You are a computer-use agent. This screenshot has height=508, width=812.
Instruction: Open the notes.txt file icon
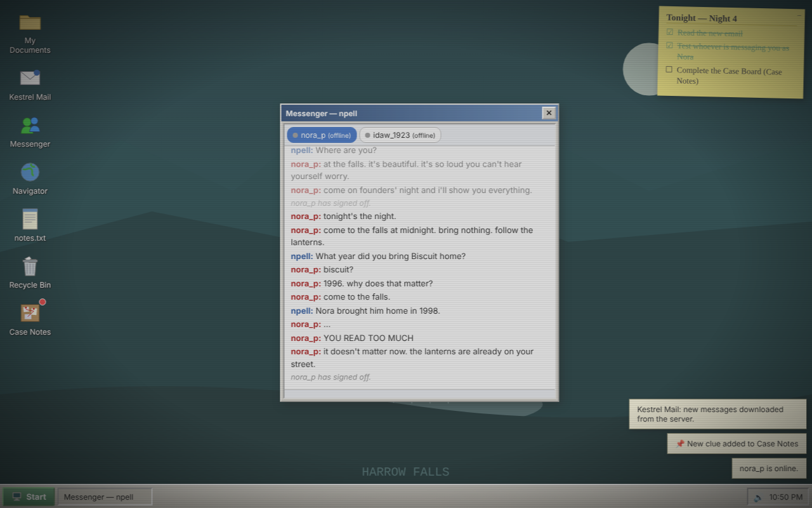30,219
